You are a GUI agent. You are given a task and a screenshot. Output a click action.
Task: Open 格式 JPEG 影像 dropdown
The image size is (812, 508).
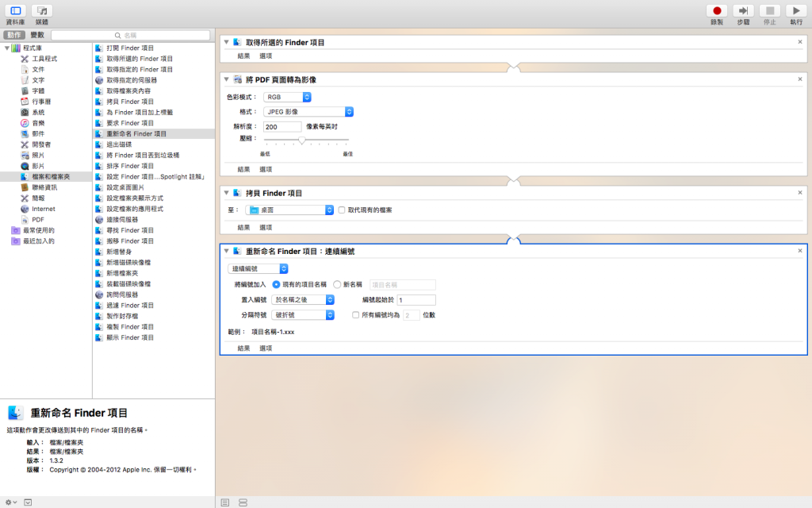pos(308,111)
